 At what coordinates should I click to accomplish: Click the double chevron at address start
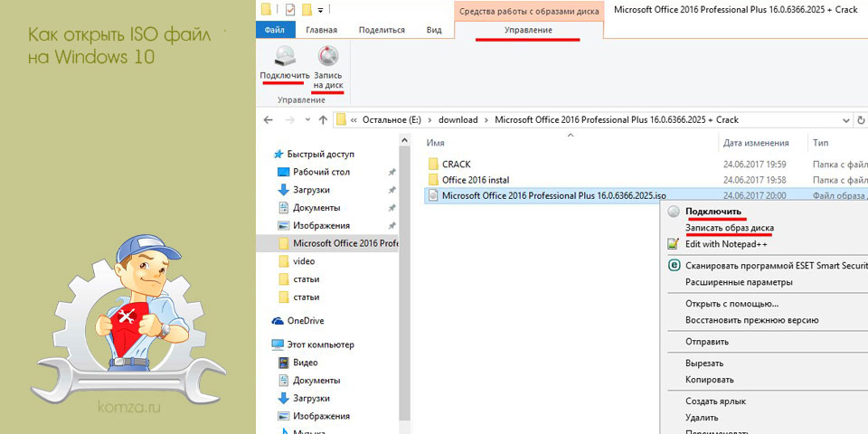click(354, 120)
